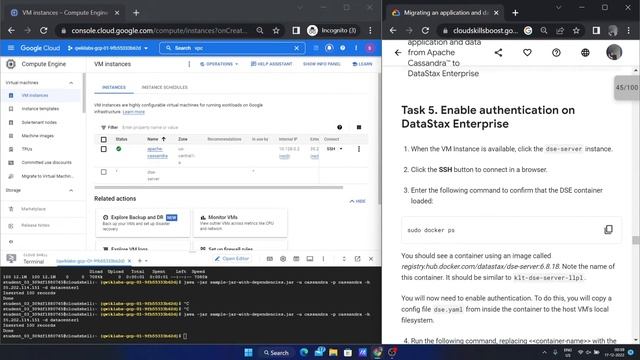The height and width of the screenshot is (360, 640).
Task: Open the table filter help icon
Action: coord(340,127)
